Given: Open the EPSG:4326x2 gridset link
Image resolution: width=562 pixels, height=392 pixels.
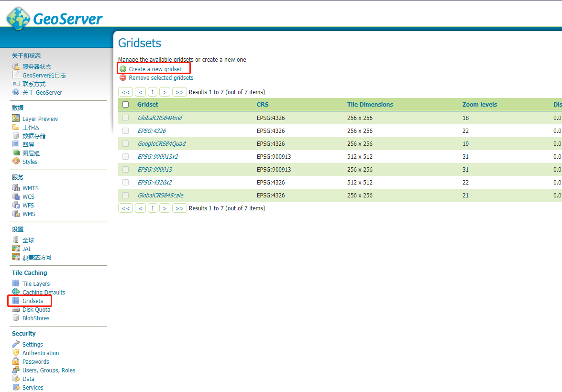Looking at the screenshot, I should point(154,183).
